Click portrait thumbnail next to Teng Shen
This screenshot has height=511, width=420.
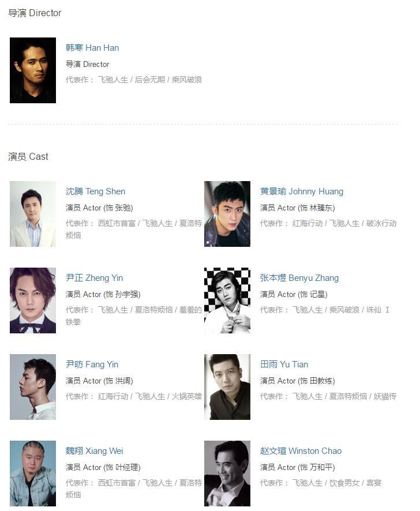(33, 214)
